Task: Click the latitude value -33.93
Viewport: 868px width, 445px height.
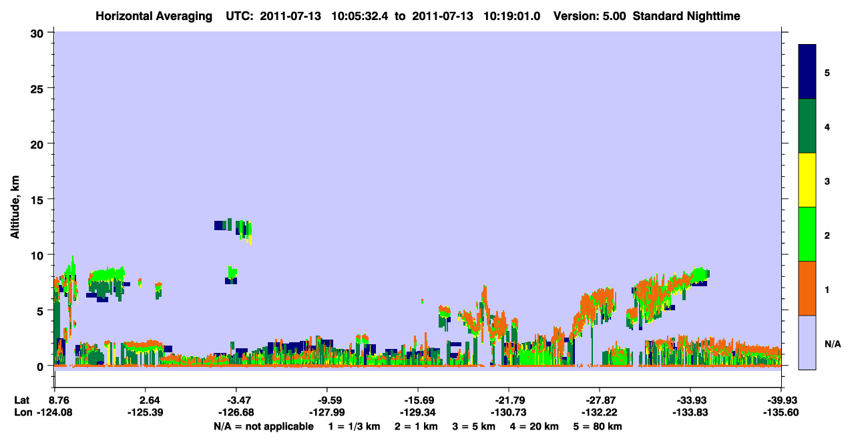Action: pos(690,400)
